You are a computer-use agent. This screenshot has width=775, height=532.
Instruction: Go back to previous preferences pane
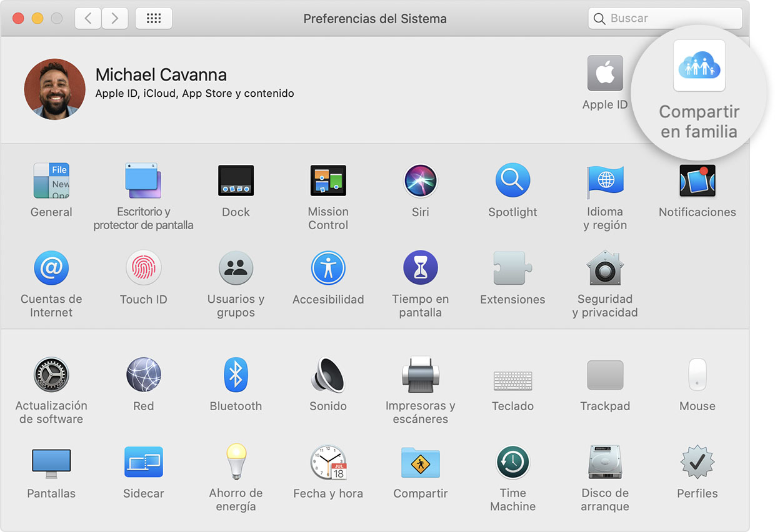pyautogui.click(x=87, y=18)
